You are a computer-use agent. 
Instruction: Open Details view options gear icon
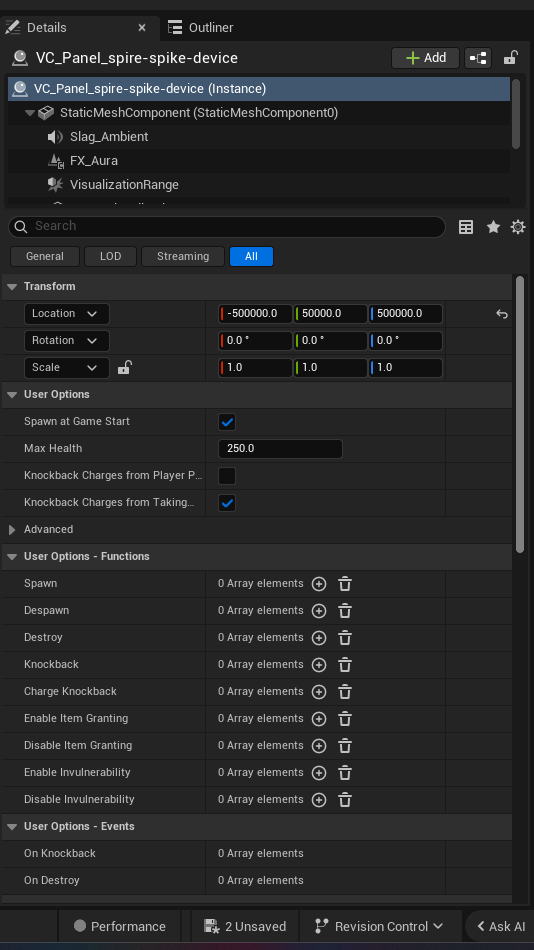click(x=518, y=227)
